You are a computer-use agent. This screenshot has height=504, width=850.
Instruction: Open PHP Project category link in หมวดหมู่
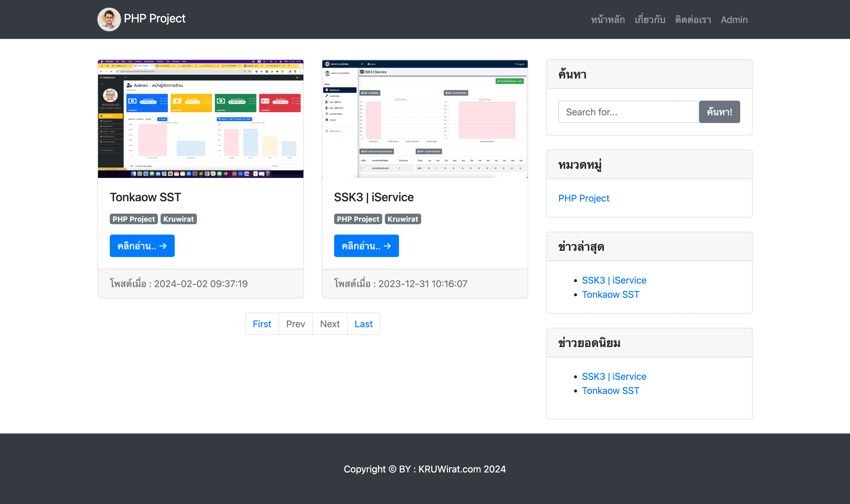pos(583,198)
